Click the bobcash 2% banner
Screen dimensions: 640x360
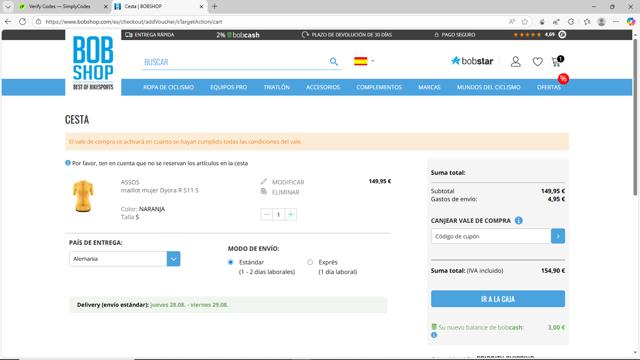tap(238, 35)
